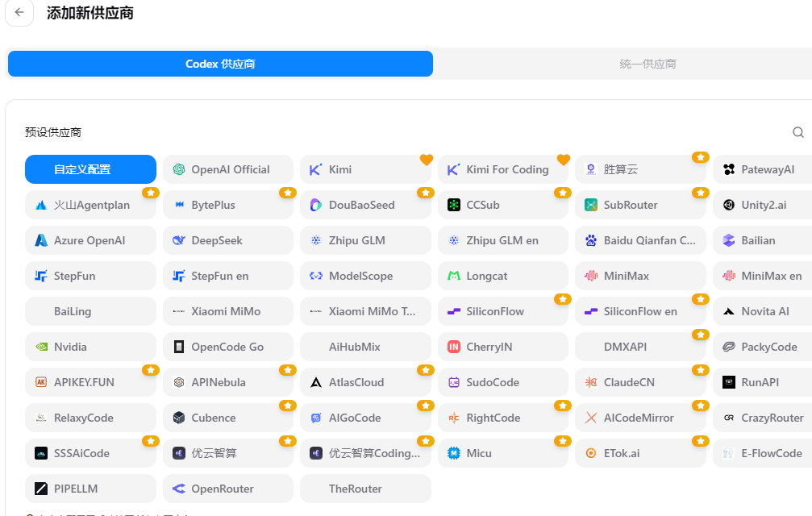Click the Zhipu GLM en logo icon
The width and height of the screenshot is (812, 516).
click(x=454, y=240)
